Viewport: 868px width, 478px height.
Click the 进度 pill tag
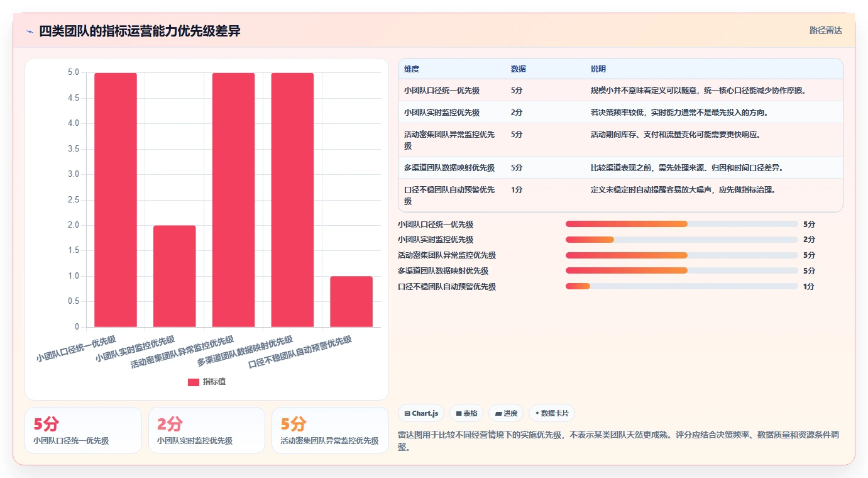[506, 413]
